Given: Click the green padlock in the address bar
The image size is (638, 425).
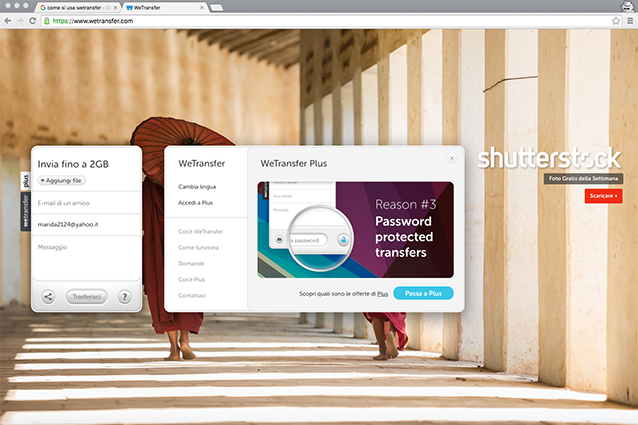Looking at the screenshot, I should (x=47, y=21).
